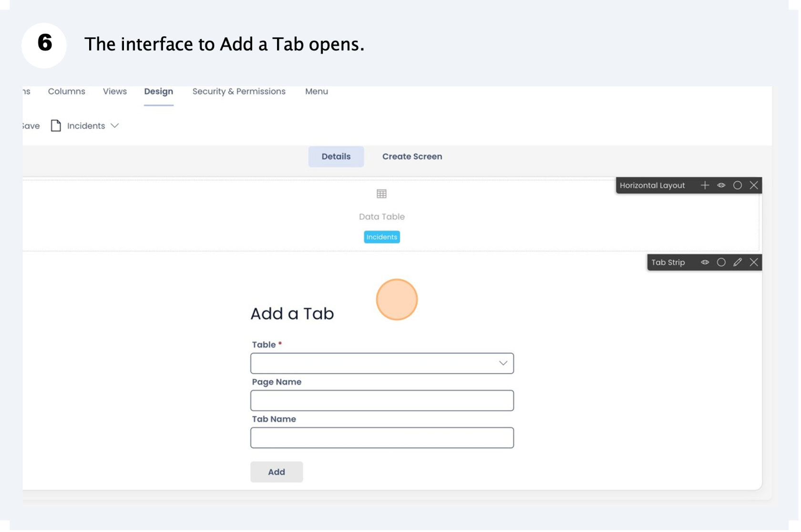The height and width of the screenshot is (532, 801).
Task: Click the Add button
Action: point(277,473)
